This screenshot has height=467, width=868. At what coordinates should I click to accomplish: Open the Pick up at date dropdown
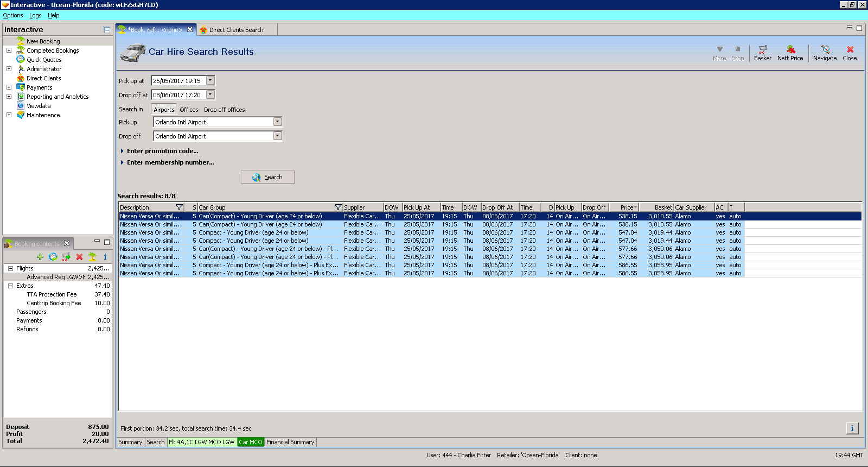(210, 80)
